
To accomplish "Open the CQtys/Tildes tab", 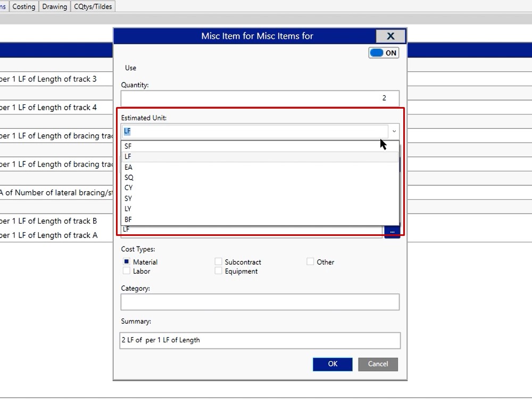I will pyautogui.click(x=93, y=6).
